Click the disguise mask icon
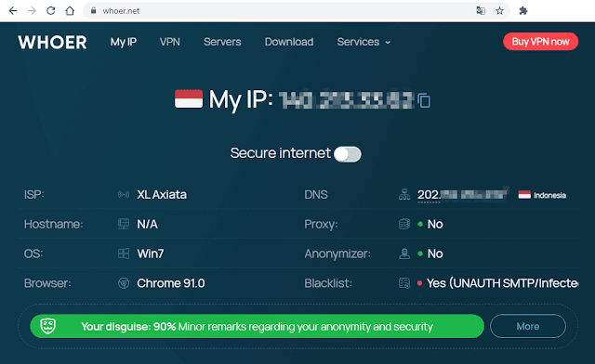 click(x=48, y=326)
